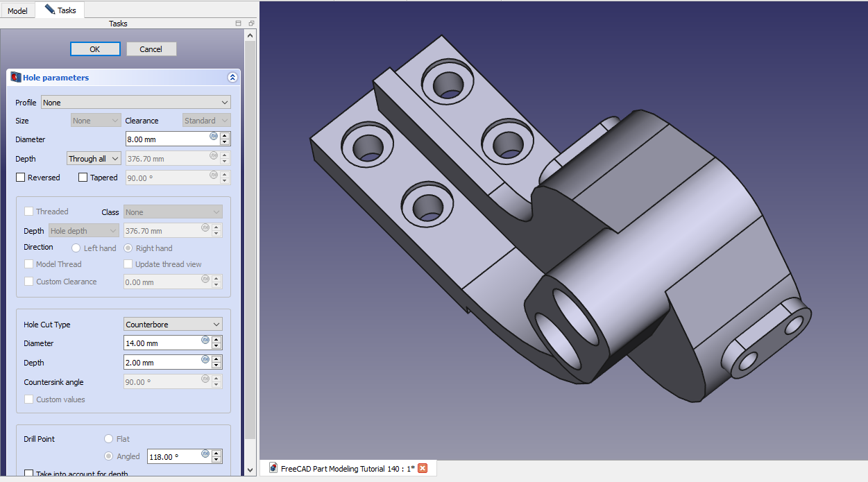The image size is (868, 482).
Task: Click the hole Diameter 8.00 mm field
Action: [x=167, y=139]
